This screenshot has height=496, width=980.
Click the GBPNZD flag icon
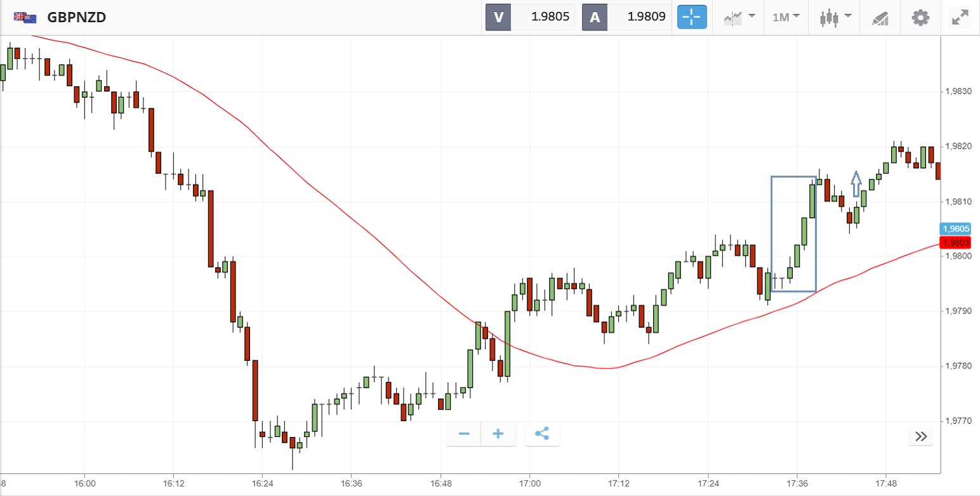click(x=25, y=17)
